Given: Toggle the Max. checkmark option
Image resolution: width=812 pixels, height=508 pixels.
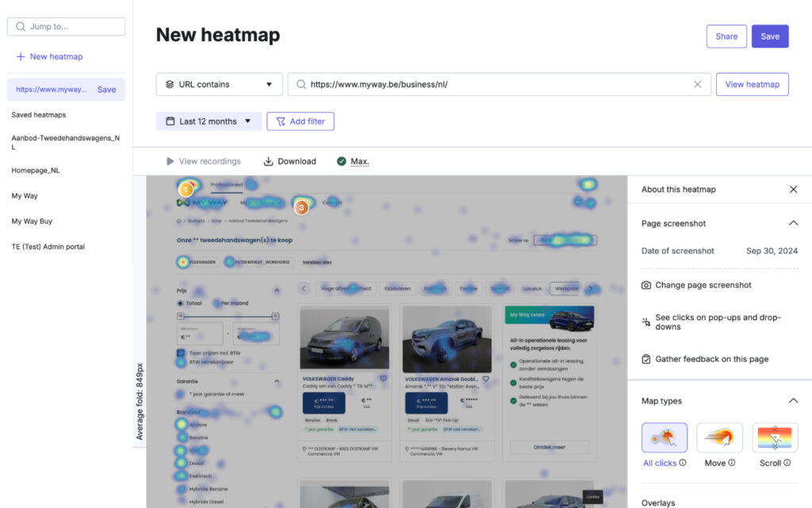Looking at the screenshot, I should click(x=342, y=161).
